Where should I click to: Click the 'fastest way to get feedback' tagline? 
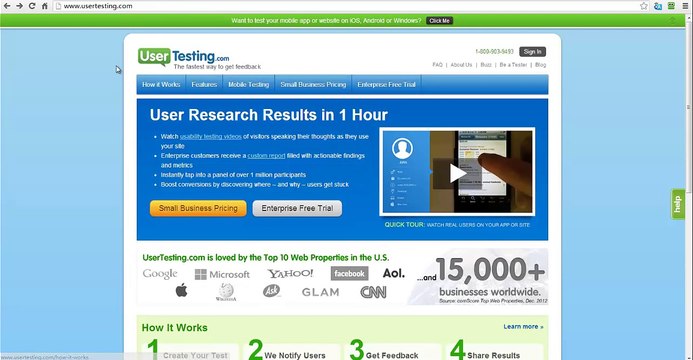pyautogui.click(x=217, y=67)
